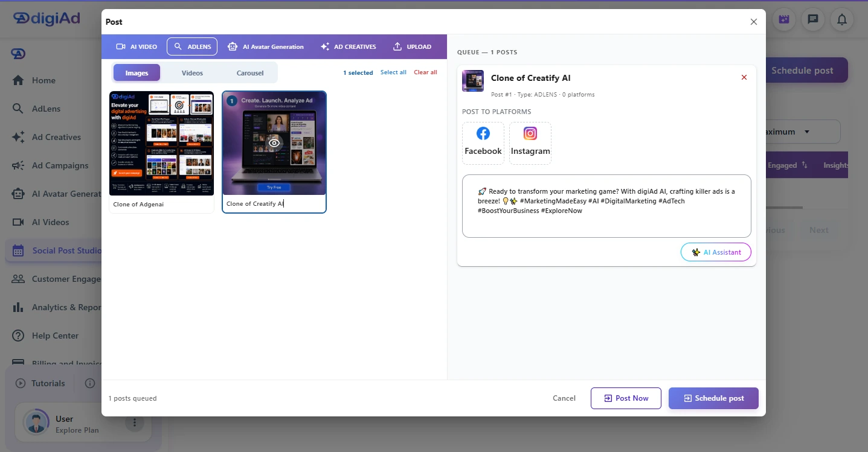The height and width of the screenshot is (452, 868).
Task: Open Tutorials at the sidebar bottom
Action: (40, 383)
